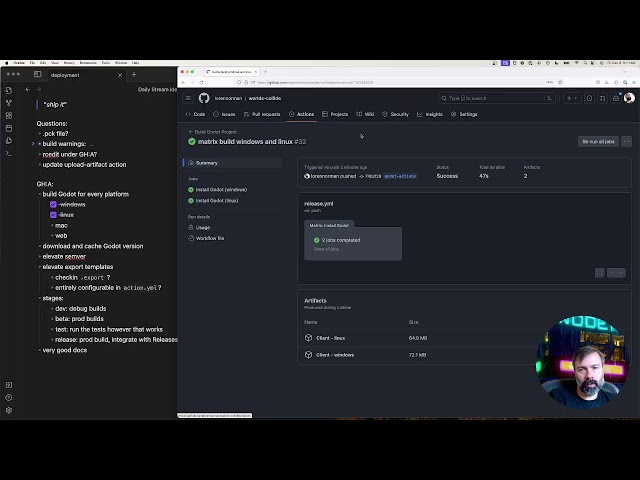Open the Wiki repository tab

click(x=365, y=114)
